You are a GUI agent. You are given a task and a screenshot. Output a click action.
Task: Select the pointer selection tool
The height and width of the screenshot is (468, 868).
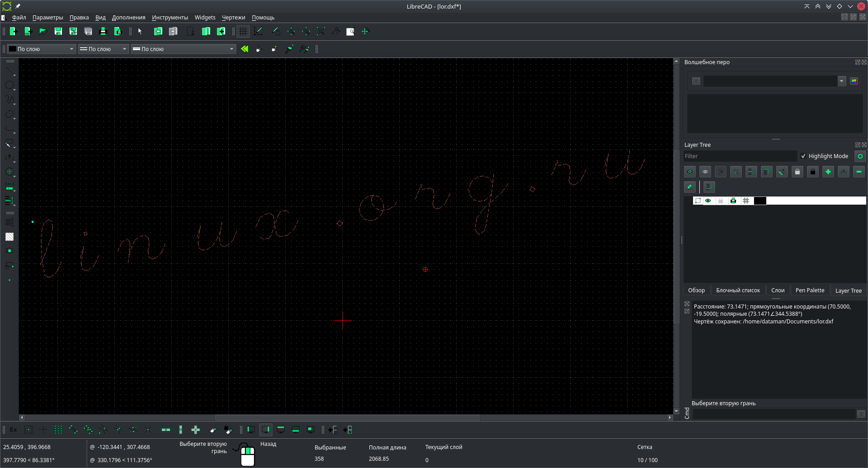click(x=140, y=31)
